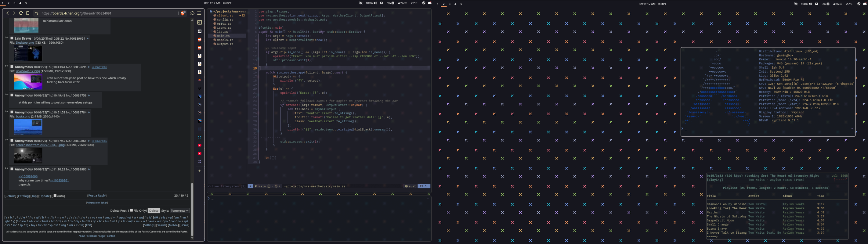This screenshot has height=244, width=868.
Task: Open config.rs in the file tree
Action: click(225, 20)
